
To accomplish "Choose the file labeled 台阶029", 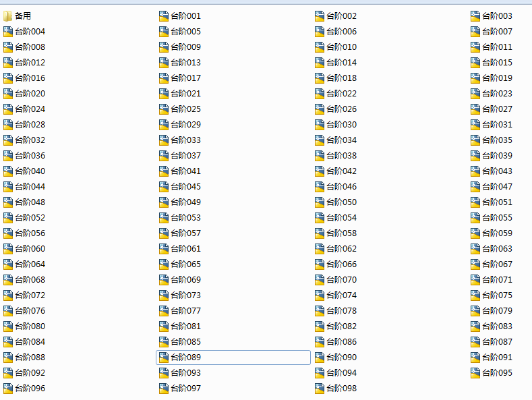I will coord(185,125).
